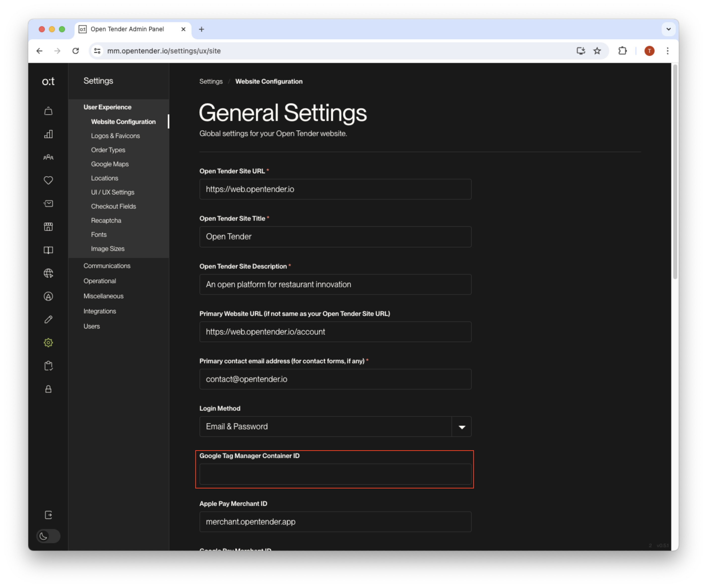
Task: Click the Primary Website URL field
Action: click(336, 332)
